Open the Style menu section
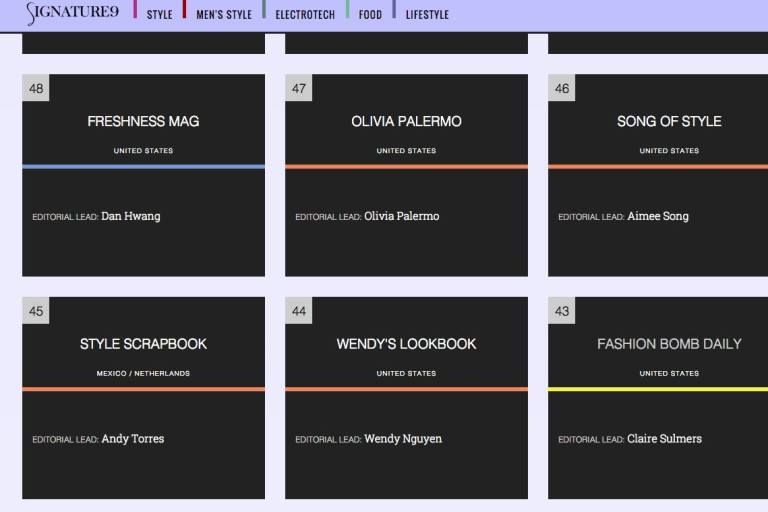The width and height of the screenshot is (768, 512). coord(159,15)
